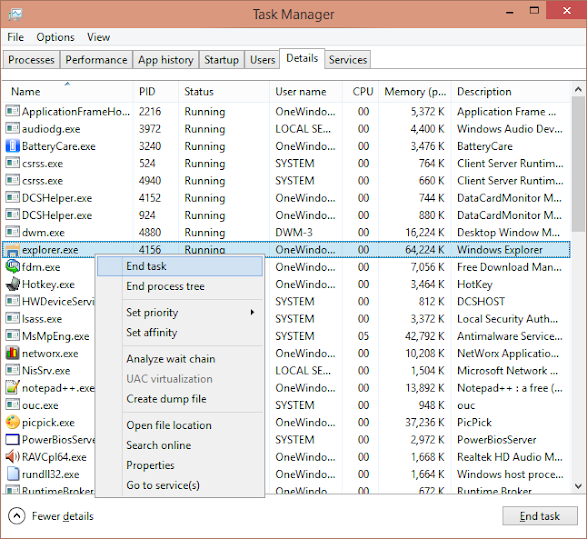Image resolution: width=587 pixels, height=539 pixels.
Task: Sort by the Status column header
Action: 224,92
